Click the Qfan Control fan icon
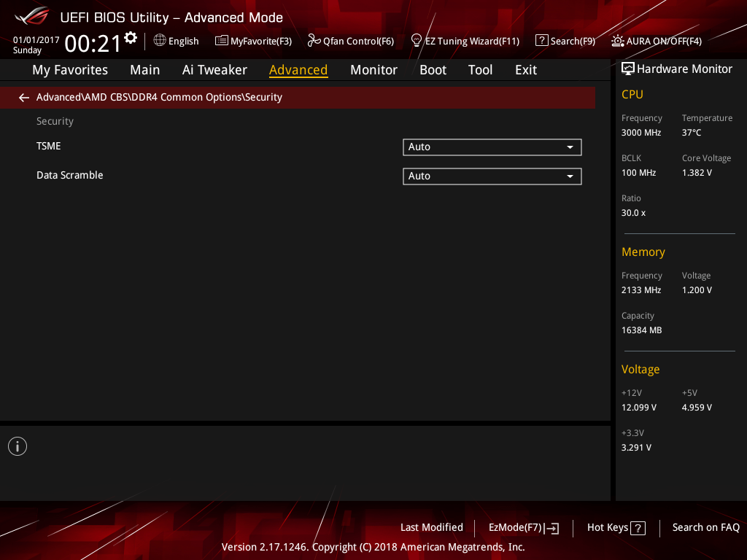Screen dimensions: 747x560 tap(314, 41)
